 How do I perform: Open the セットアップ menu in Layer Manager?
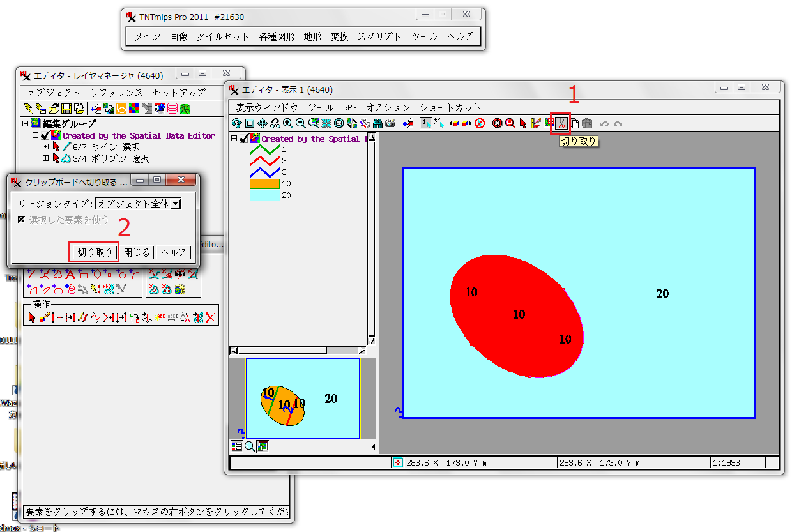179,93
